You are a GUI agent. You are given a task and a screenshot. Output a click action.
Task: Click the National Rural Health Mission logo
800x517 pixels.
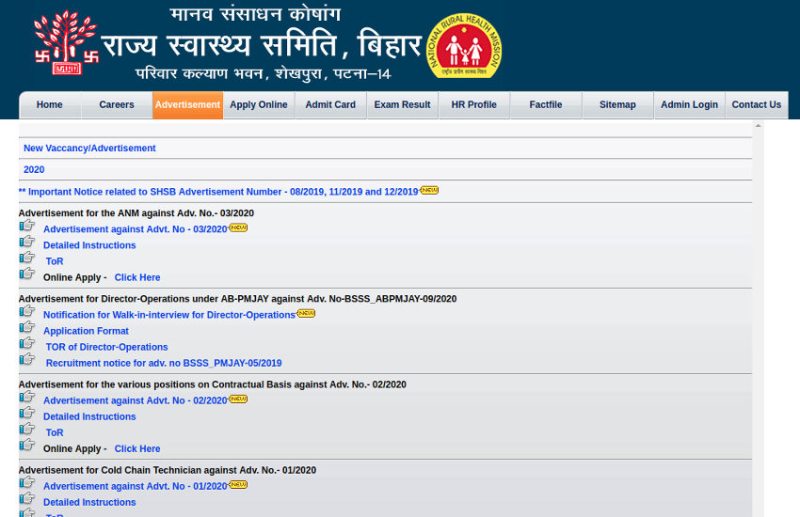click(464, 46)
